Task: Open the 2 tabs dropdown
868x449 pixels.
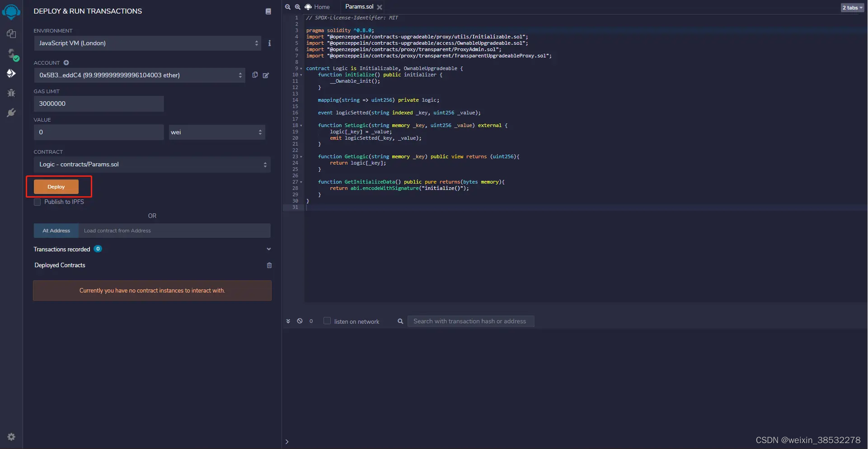Action: (x=853, y=8)
